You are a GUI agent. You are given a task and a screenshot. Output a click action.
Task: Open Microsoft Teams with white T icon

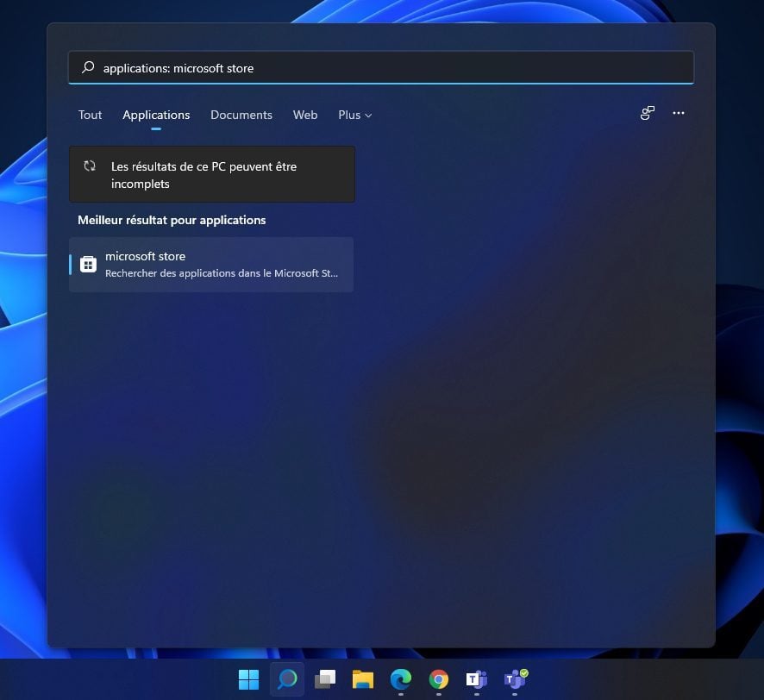coord(477,679)
